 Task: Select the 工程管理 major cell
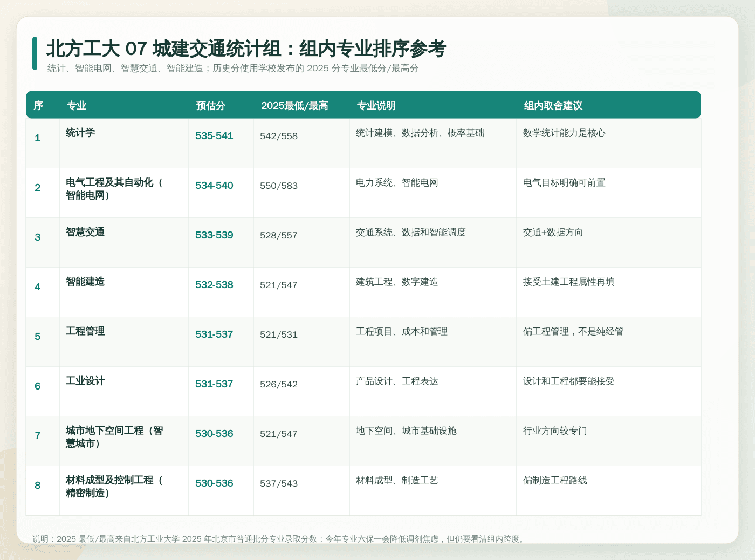(85, 331)
